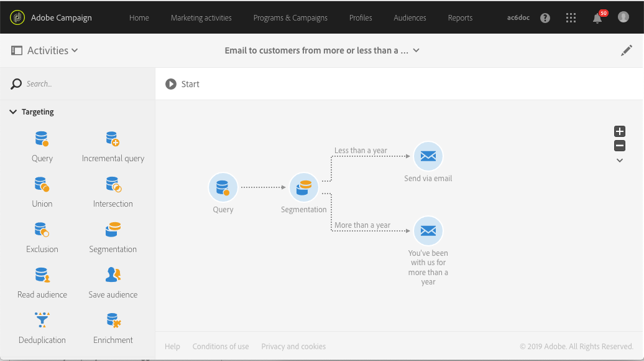This screenshot has width=644, height=361.
Task: Go to Marketing activities menu
Action: (x=201, y=17)
